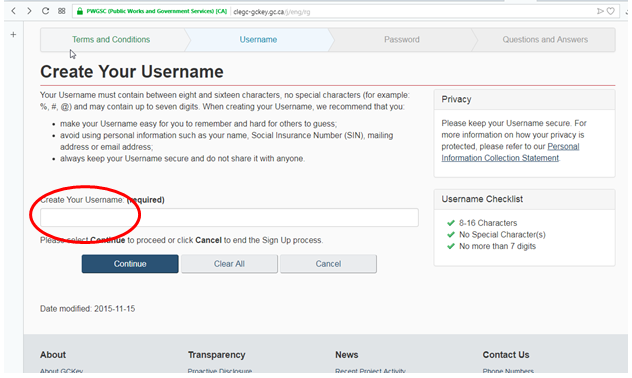Click the News footer heading

pyautogui.click(x=347, y=355)
